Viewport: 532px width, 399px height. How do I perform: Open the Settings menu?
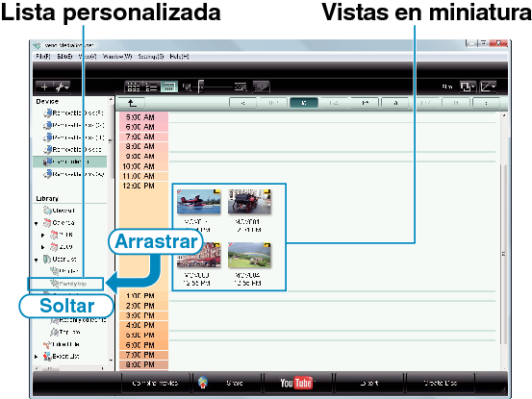(x=151, y=57)
